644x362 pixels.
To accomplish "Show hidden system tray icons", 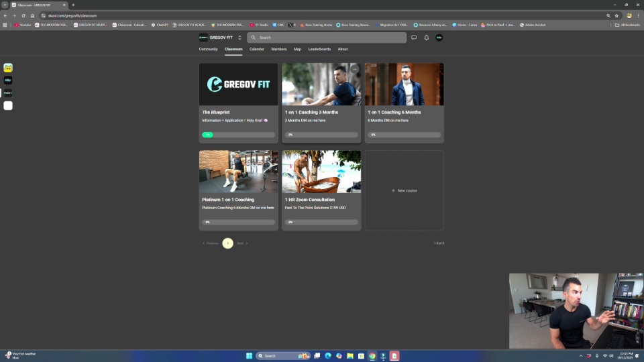I will (x=581, y=356).
